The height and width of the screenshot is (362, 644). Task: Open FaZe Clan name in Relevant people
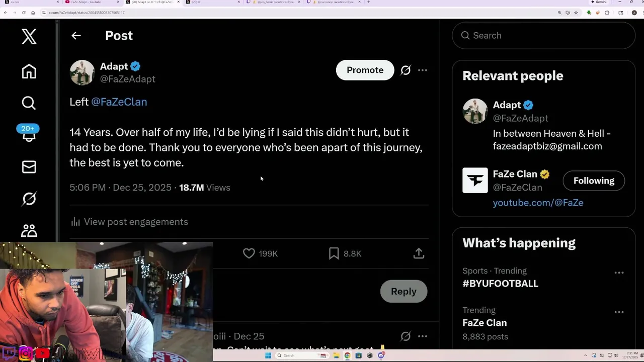tap(515, 174)
